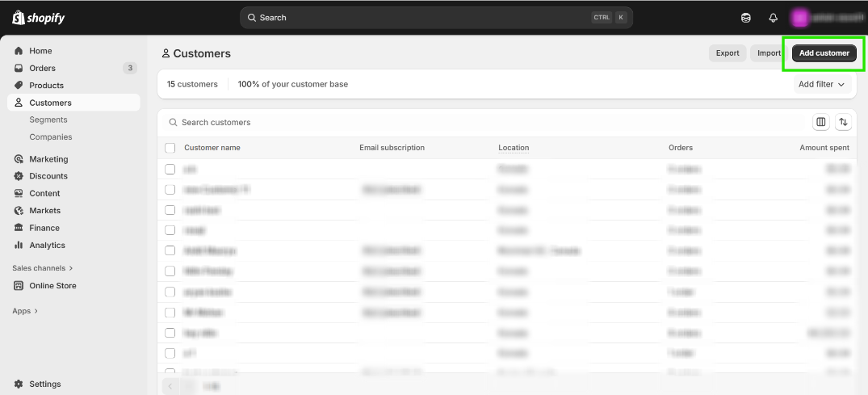The width and height of the screenshot is (868, 395).
Task: Open Segments under Customers
Action: tap(48, 120)
